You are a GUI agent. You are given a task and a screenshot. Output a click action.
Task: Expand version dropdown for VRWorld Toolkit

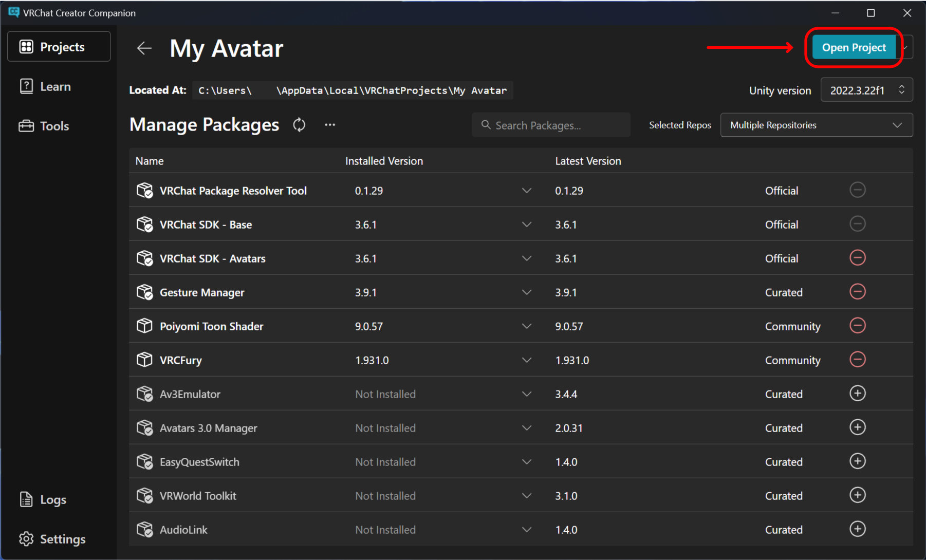tap(526, 496)
